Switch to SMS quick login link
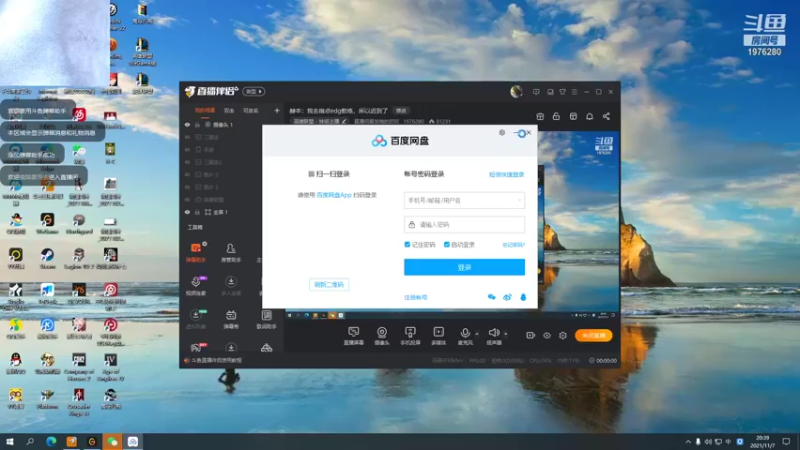The image size is (800, 450). click(x=507, y=174)
